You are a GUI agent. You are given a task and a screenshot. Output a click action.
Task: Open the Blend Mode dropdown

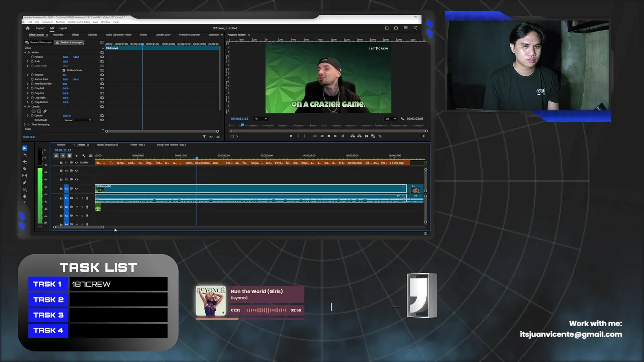coord(77,120)
